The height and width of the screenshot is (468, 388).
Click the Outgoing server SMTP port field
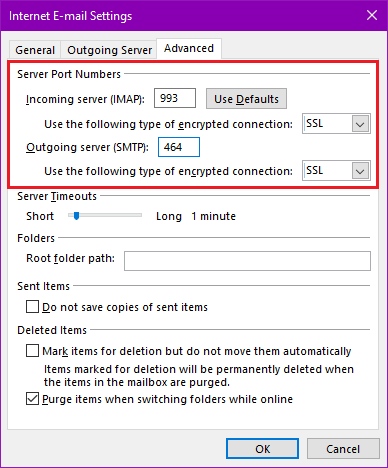tap(179, 147)
